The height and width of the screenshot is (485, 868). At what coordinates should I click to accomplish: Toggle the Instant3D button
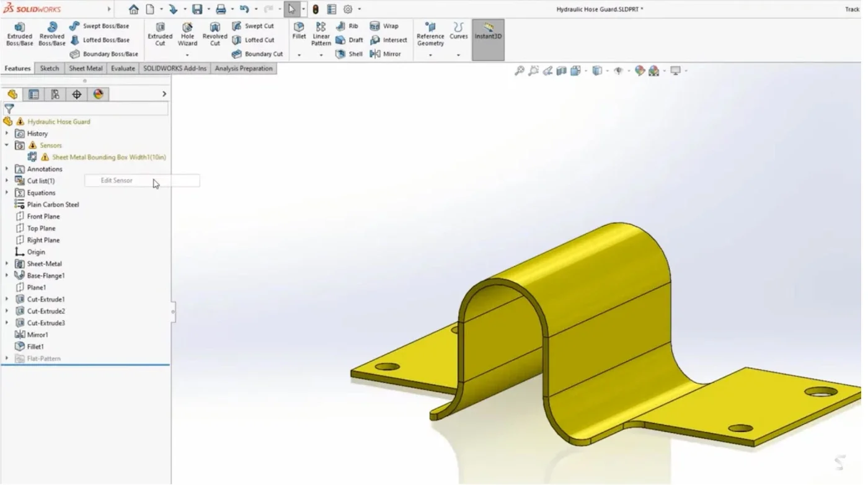pyautogui.click(x=488, y=40)
